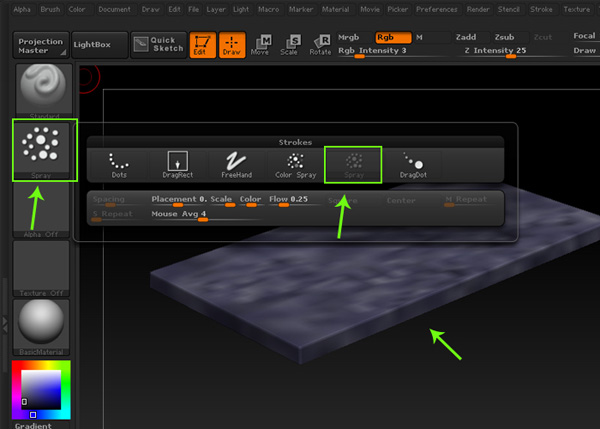
Task: Choose the Dots stroke
Action: pos(119,165)
